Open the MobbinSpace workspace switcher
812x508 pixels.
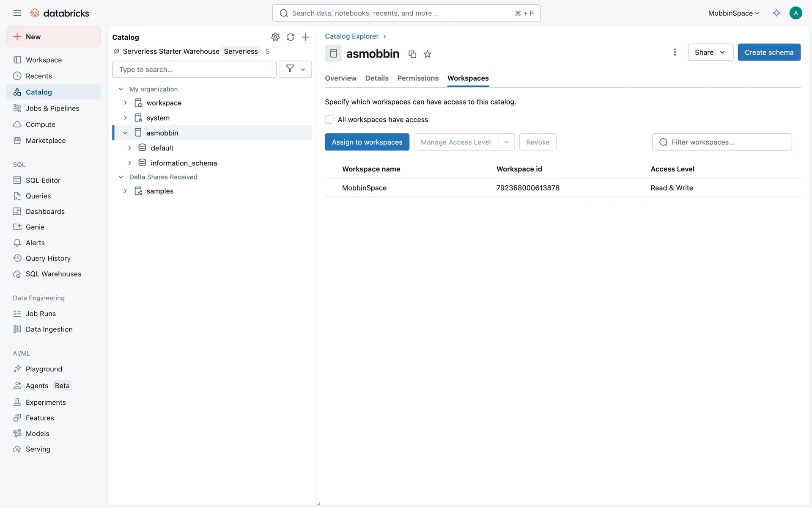734,13
